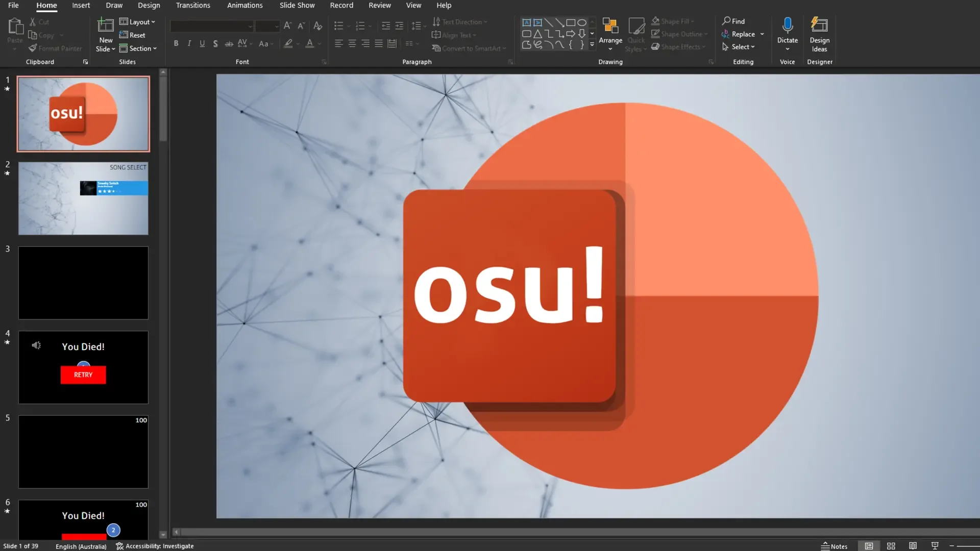Open the Arrange menu
The width and height of the screenshot is (980, 551).
pos(610,34)
